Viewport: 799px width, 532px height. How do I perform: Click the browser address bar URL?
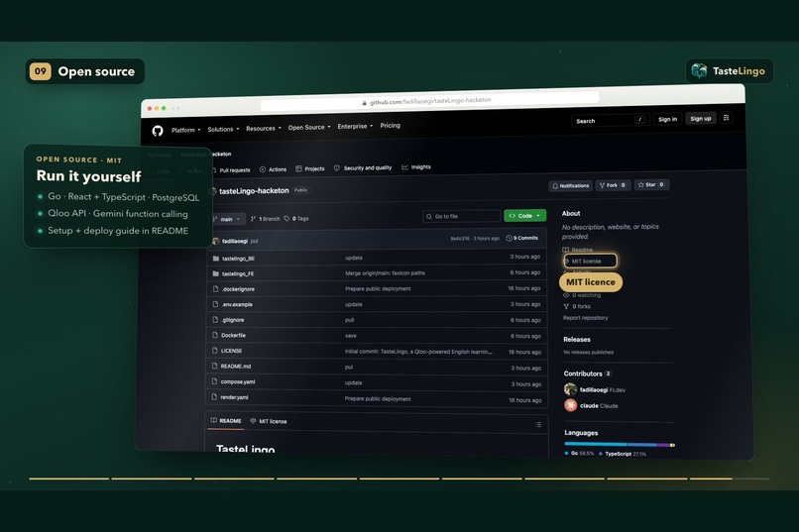[x=430, y=101]
